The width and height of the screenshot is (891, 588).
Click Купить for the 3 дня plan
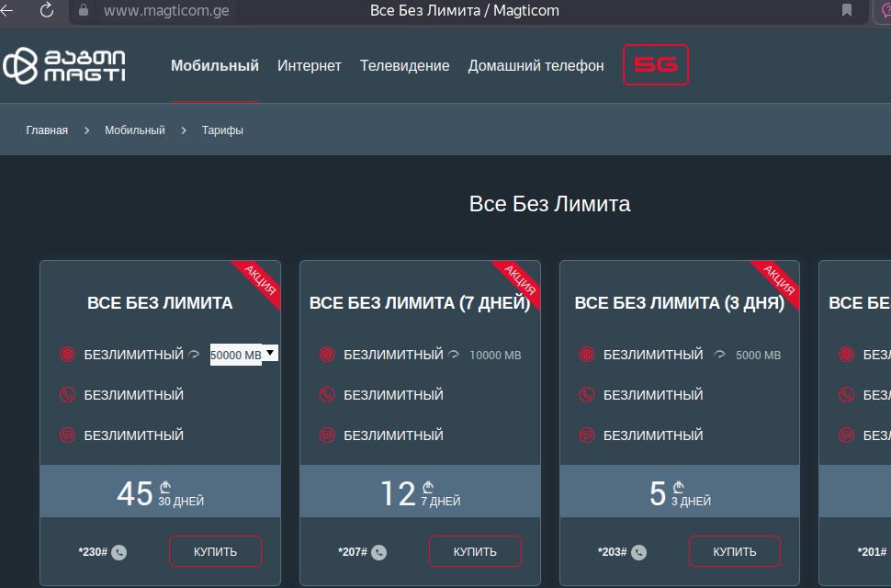click(735, 551)
